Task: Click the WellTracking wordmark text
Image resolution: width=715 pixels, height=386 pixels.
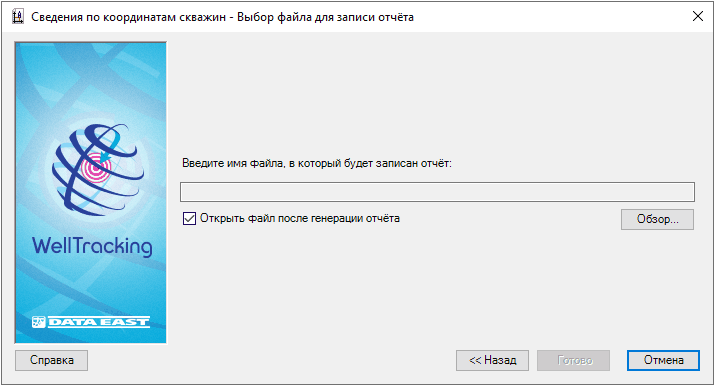Action: [92, 246]
